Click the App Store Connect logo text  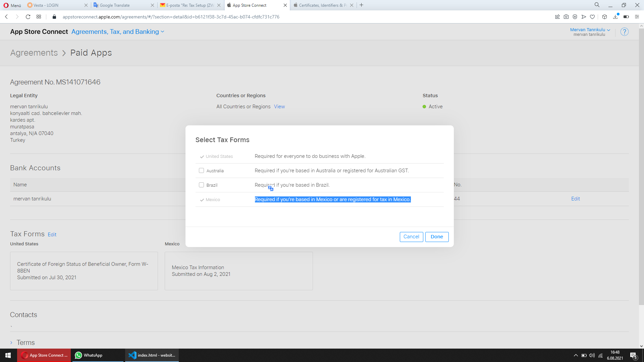click(x=39, y=32)
